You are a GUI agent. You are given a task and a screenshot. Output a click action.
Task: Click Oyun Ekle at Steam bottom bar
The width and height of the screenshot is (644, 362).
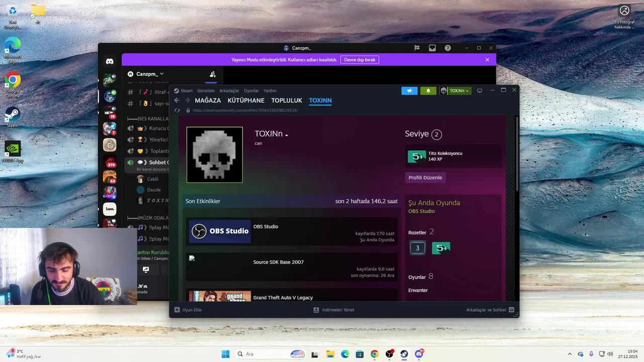click(x=188, y=310)
